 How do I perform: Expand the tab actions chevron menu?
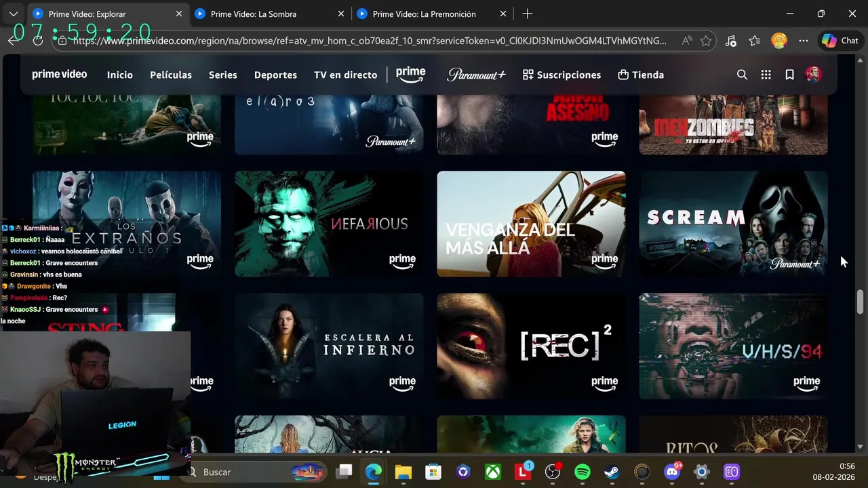(x=13, y=14)
